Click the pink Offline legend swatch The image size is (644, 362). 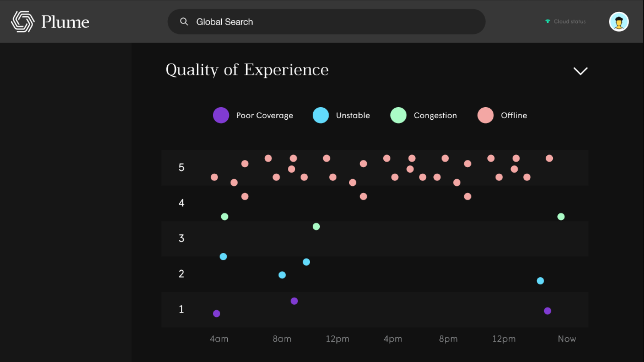tap(485, 115)
